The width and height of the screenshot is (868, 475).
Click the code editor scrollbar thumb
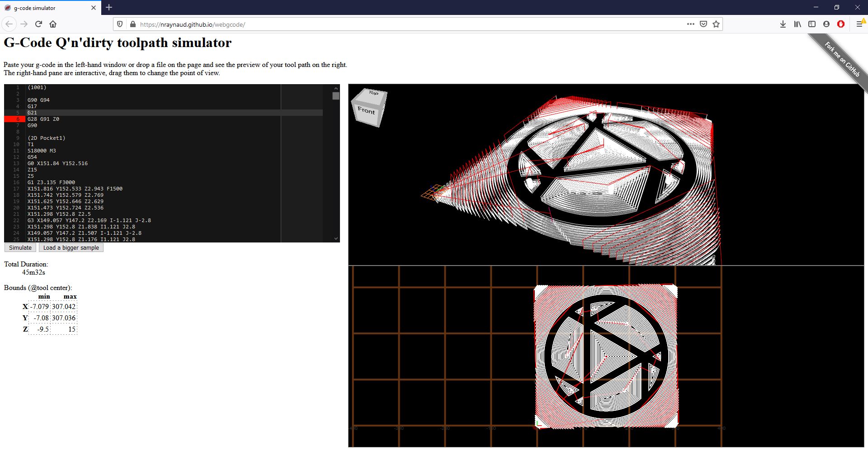(x=335, y=96)
